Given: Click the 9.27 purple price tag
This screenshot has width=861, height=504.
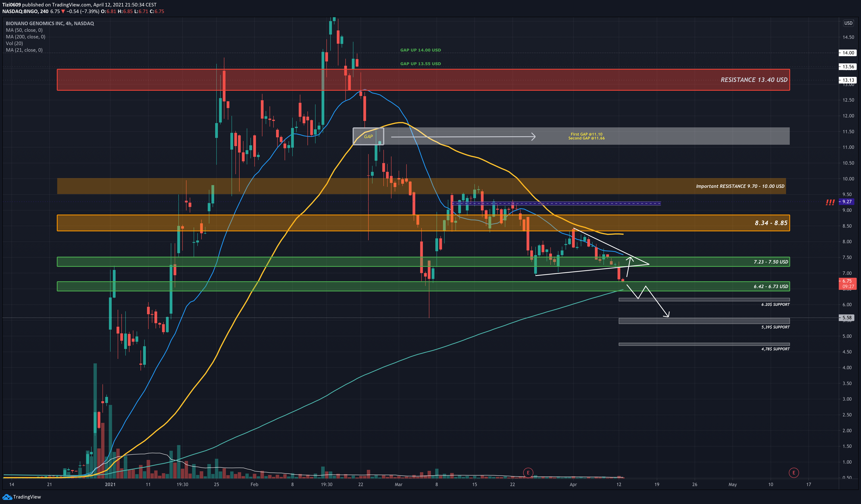Looking at the screenshot, I should point(847,202).
